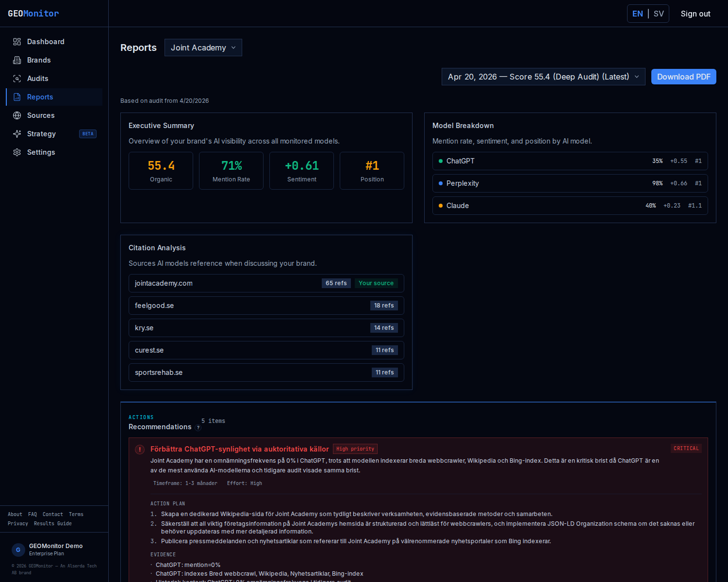Click the Recommendations help question-mark icon
Image resolution: width=728 pixels, height=582 pixels.
pyautogui.click(x=198, y=428)
